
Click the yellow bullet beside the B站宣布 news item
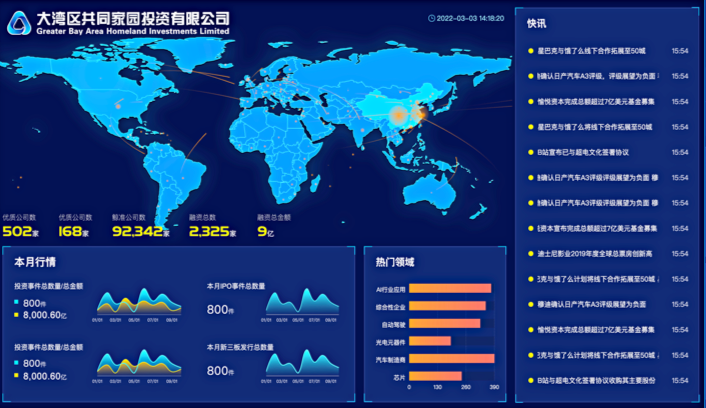tap(530, 152)
